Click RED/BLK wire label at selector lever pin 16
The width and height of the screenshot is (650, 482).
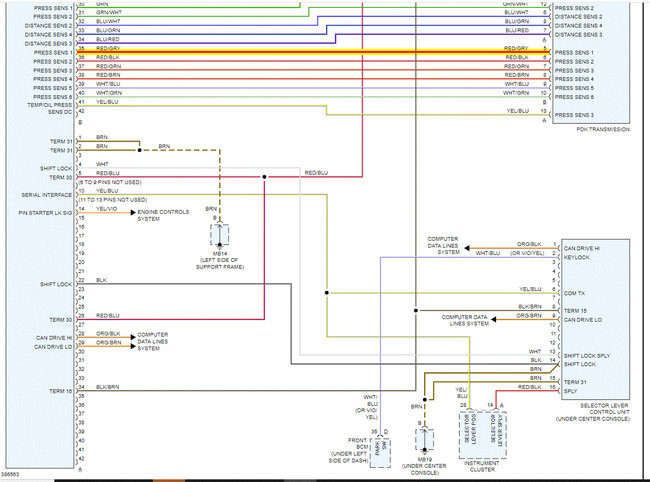tap(529, 387)
